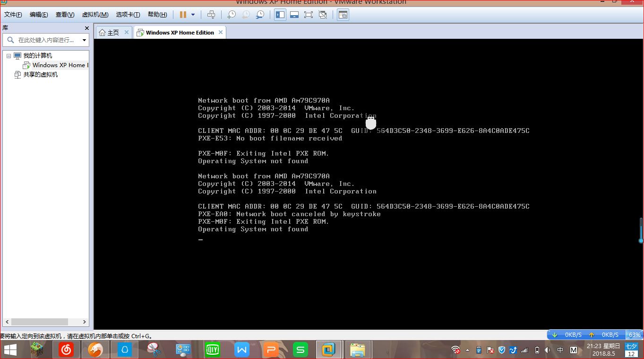Open the 七夕 calendar tray widget

point(631,350)
